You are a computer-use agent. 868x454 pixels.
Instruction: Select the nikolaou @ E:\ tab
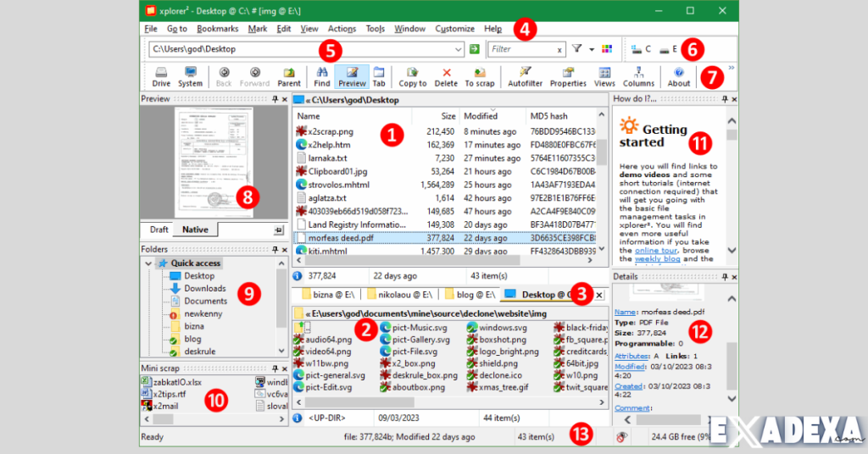[398, 295]
